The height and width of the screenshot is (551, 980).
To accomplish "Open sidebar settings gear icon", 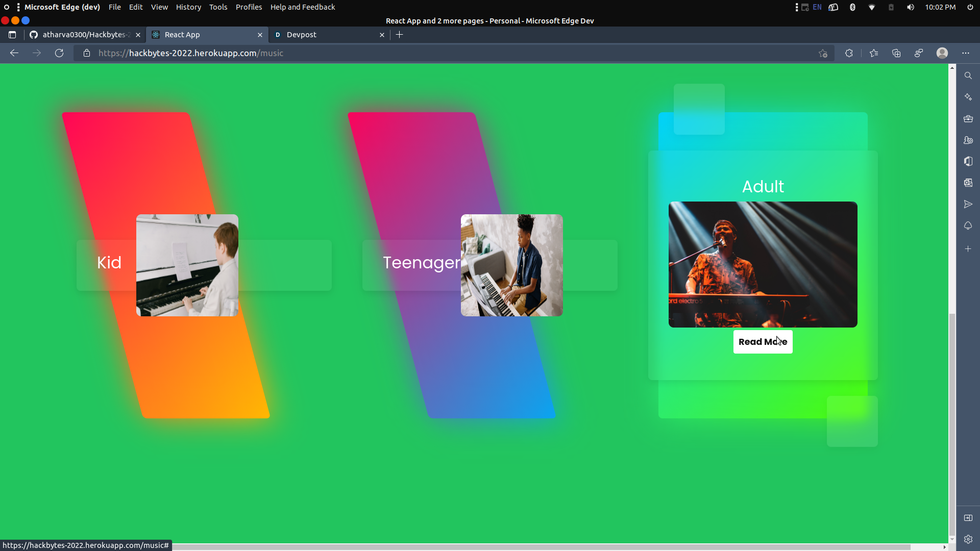I will click(968, 539).
